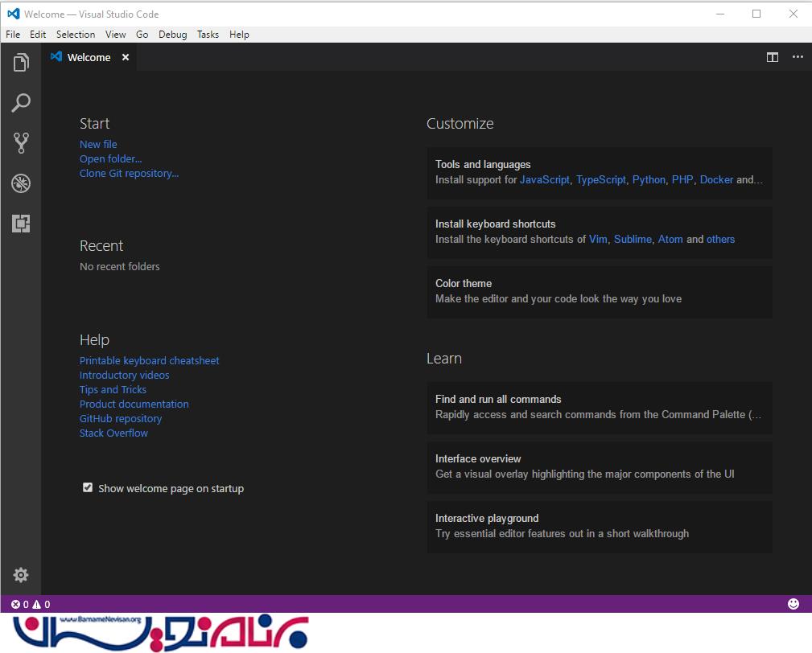Open the Tips and Tricks link
This screenshot has height=653, width=812.
[113, 389]
